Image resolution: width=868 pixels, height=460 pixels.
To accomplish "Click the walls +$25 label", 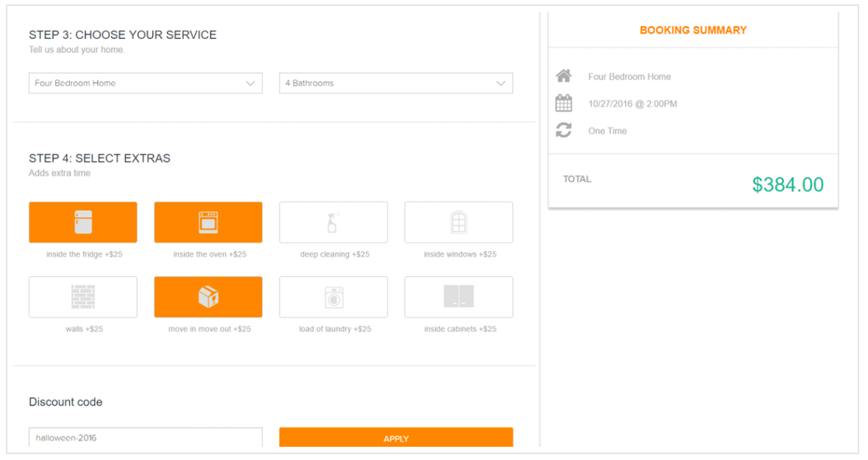I will pos(84,329).
